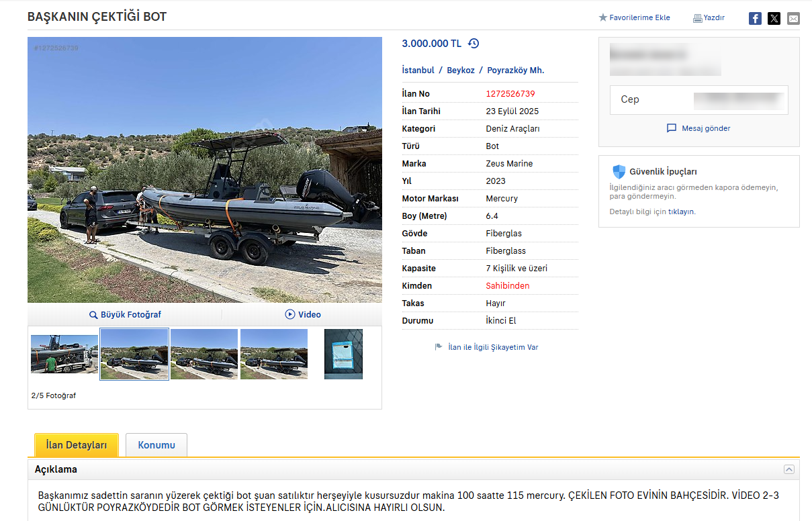Share listing via Facebook icon

tap(755, 18)
